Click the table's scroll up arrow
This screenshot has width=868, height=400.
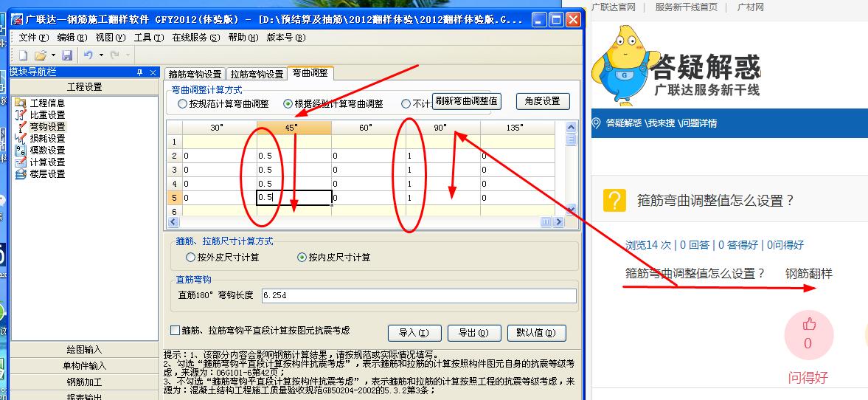click(572, 128)
